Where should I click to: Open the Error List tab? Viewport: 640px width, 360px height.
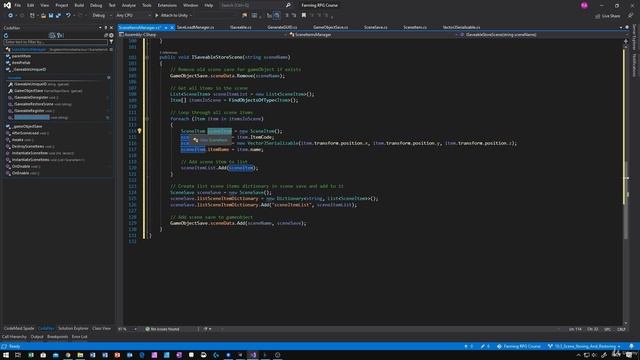click(80, 337)
